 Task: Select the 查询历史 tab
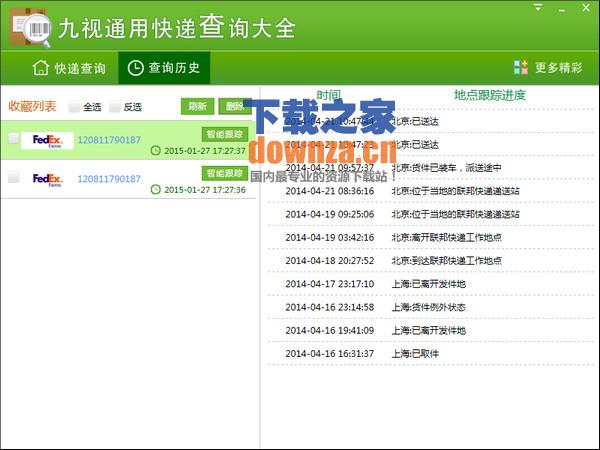(x=164, y=69)
